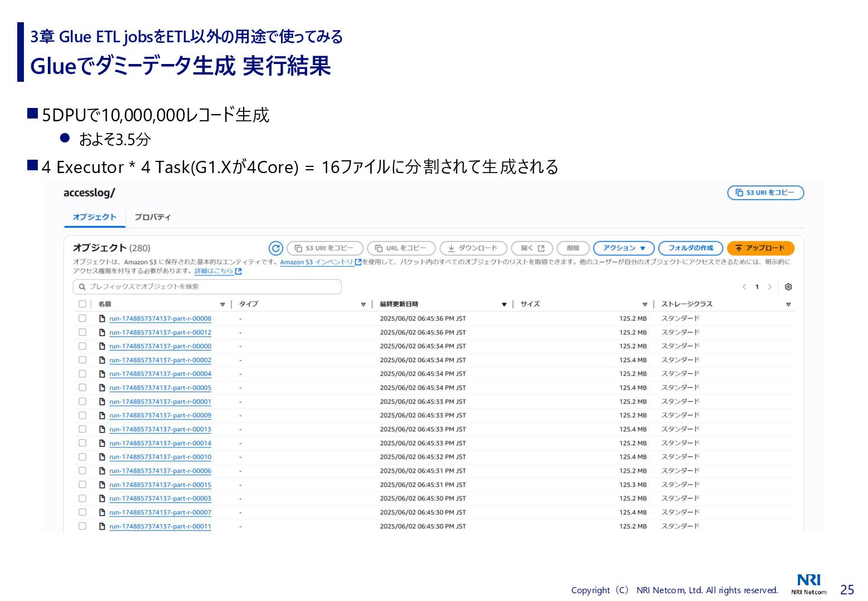Click external link icon beside 詳細はこちら
The height and width of the screenshot is (601, 868).
[238, 271]
